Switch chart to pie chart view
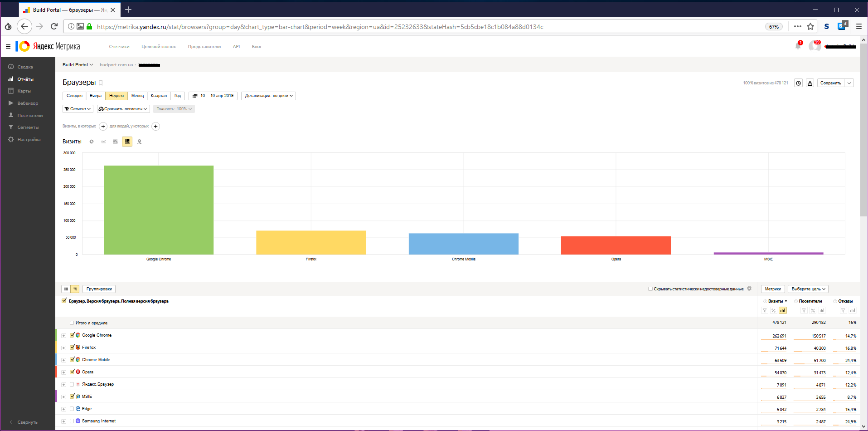The height and width of the screenshot is (431, 868). (x=92, y=142)
